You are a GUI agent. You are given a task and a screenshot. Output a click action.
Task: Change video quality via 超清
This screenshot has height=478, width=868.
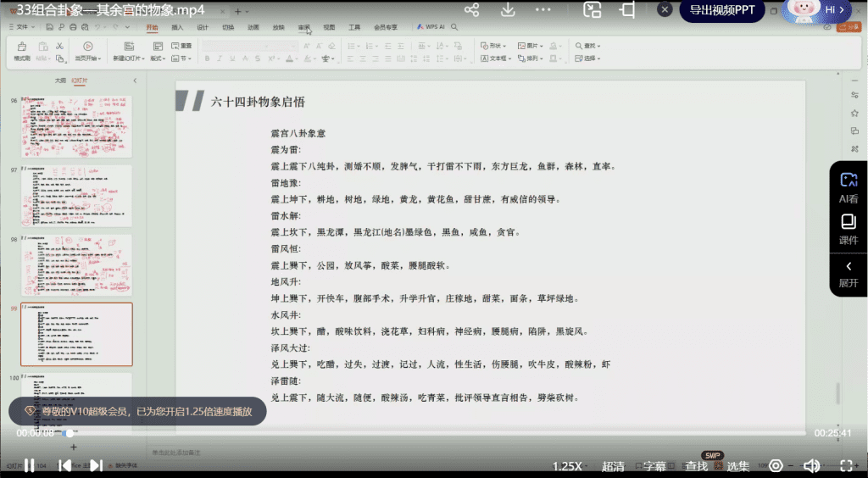coord(613,466)
